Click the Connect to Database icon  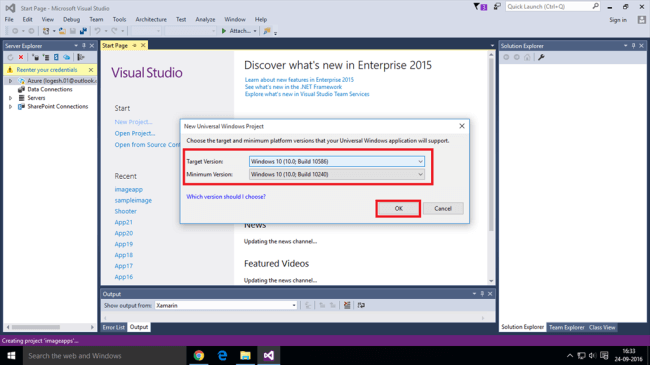click(36, 57)
